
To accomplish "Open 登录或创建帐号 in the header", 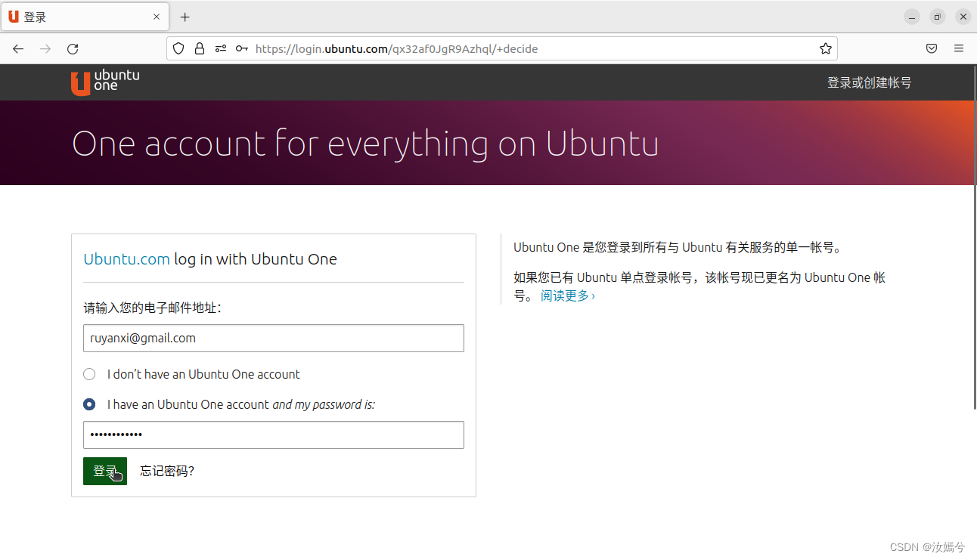I will (x=869, y=82).
